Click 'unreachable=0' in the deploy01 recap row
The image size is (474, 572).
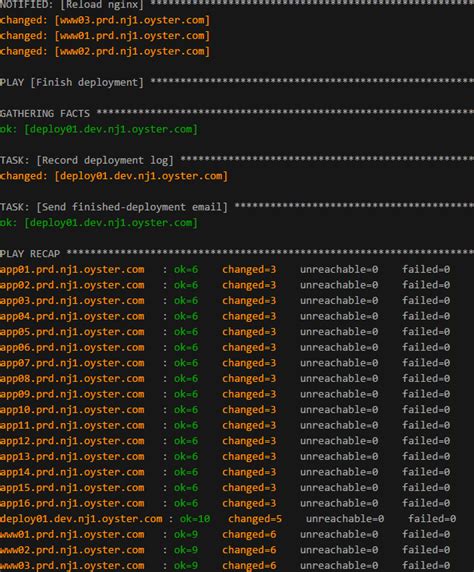pyautogui.click(x=345, y=519)
